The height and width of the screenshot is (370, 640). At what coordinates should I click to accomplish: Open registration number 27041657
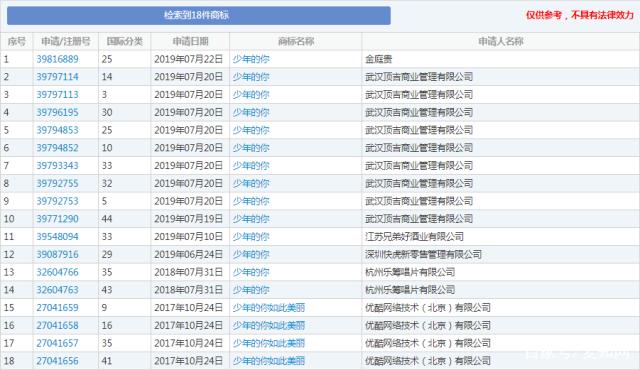point(57,343)
